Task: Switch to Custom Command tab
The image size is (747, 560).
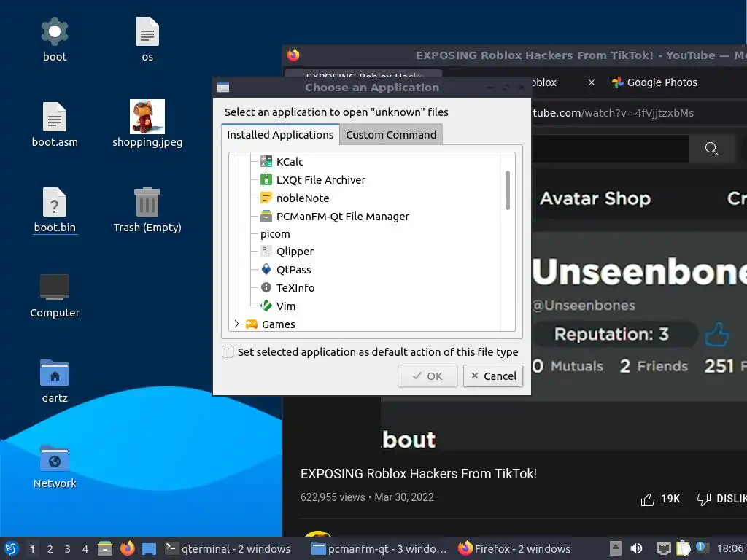Action: (x=391, y=135)
